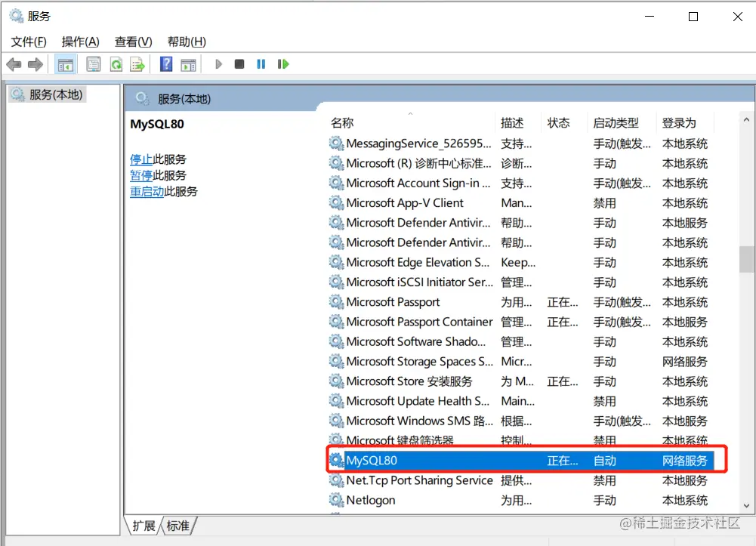This screenshot has width=756, height=546.
Task: Click the 暂停 service link
Action: pyautogui.click(x=140, y=175)
